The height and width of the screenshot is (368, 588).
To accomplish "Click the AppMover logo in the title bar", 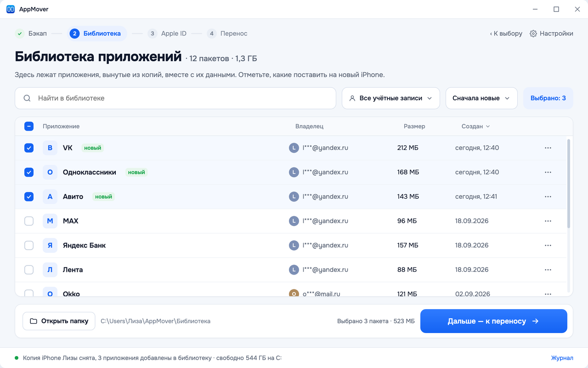I will pos(11,9).
